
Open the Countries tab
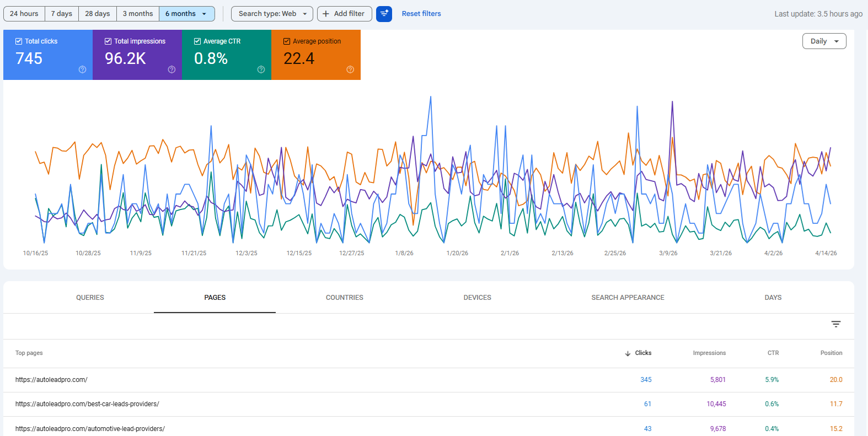coord(344,298)
